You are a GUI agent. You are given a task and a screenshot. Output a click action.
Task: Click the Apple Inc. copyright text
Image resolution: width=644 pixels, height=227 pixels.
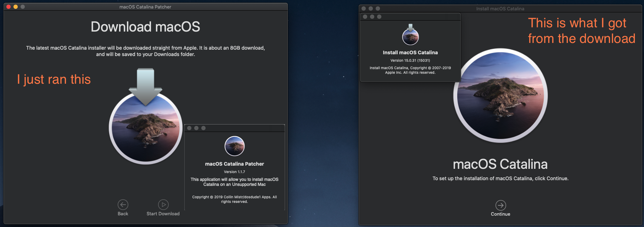pos(410,70)
